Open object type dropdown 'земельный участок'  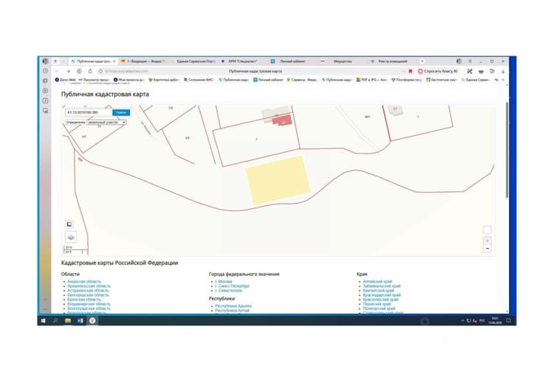coord(106,123)
